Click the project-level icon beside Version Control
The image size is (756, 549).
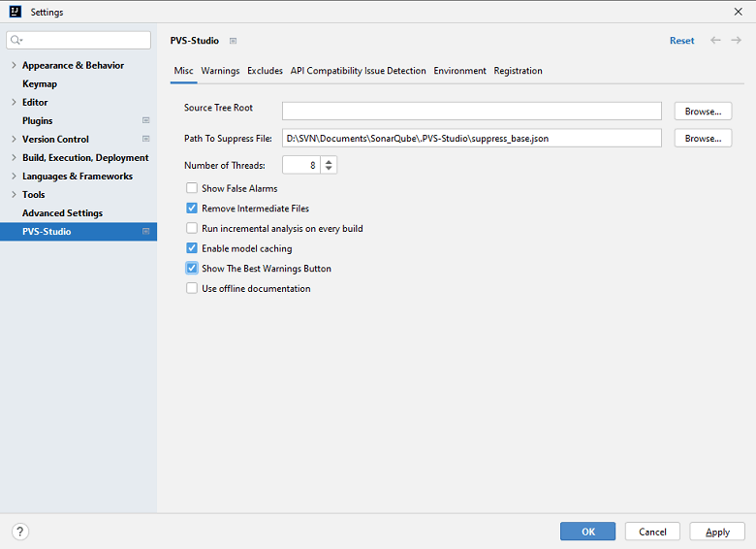(x=145, y=139)
